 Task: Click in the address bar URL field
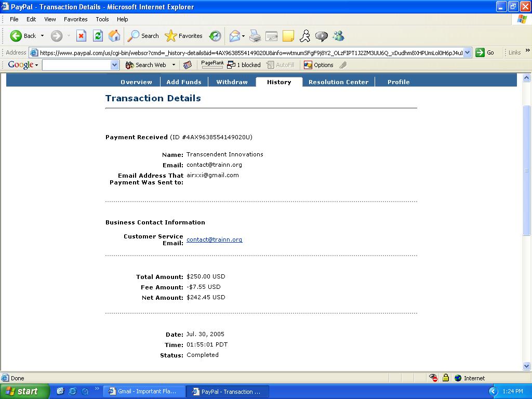251,52
